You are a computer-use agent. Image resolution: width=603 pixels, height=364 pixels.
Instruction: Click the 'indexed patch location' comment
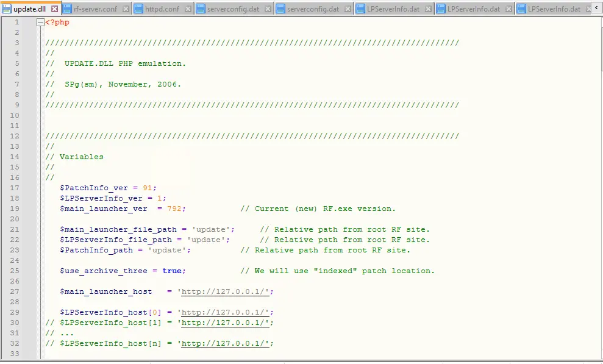click(x=338, y=271)
